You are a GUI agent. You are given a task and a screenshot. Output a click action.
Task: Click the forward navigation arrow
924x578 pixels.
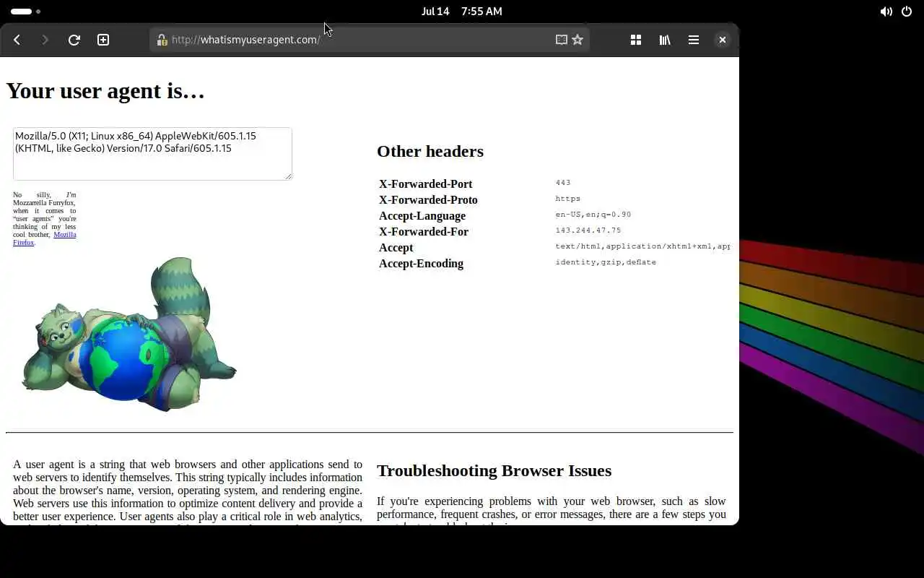[45, 40]
